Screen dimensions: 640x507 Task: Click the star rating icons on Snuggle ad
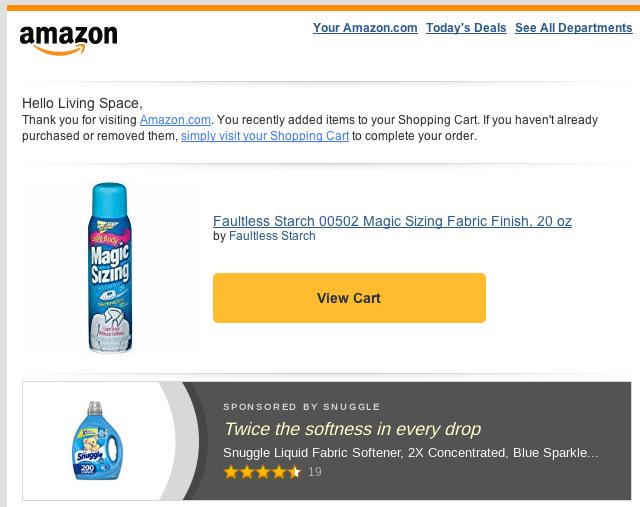(x=262, y=472)
